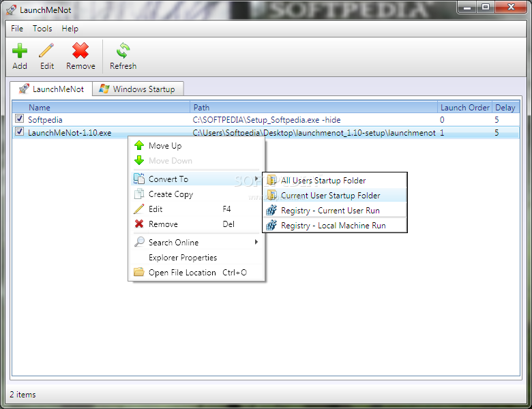Image resolution: width=532 pixels, height=409 pixels.
Task: Click the delay value 5 in Softpedia row
Action: 497,120
